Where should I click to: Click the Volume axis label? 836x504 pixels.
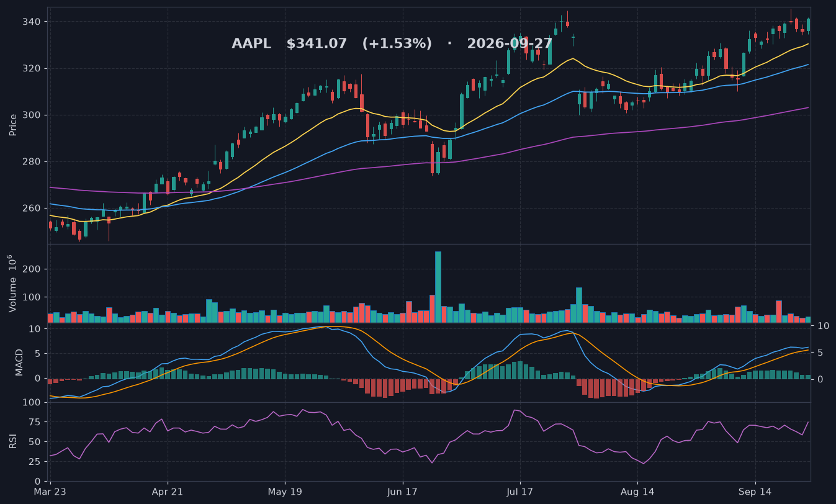click(x=12, y=283)
